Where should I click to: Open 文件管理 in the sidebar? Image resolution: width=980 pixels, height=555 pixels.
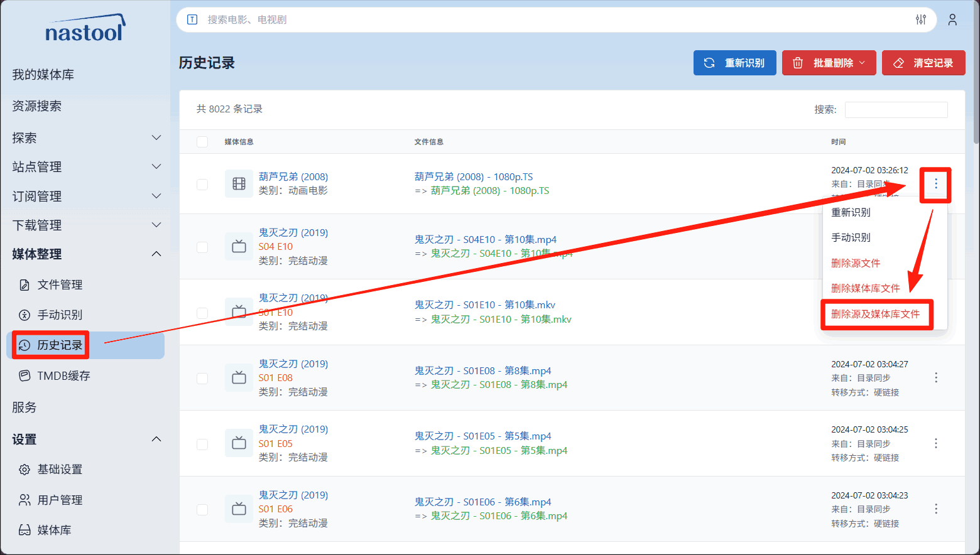60,285
